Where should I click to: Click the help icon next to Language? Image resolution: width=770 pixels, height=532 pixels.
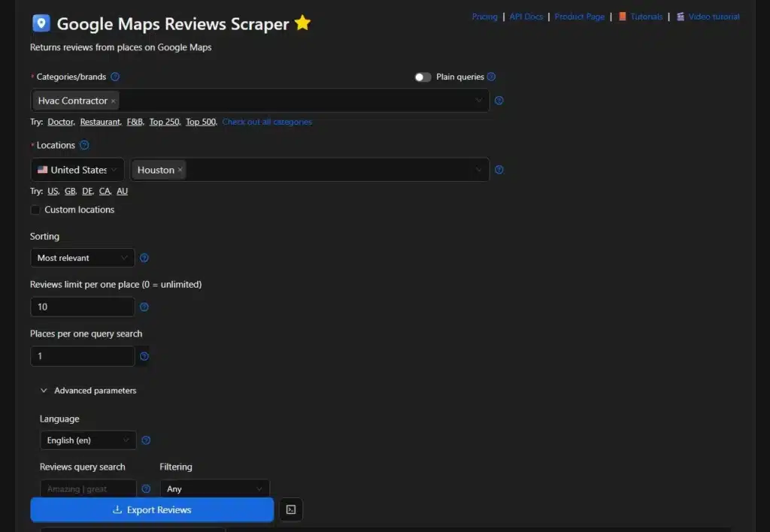pos(146,440)
